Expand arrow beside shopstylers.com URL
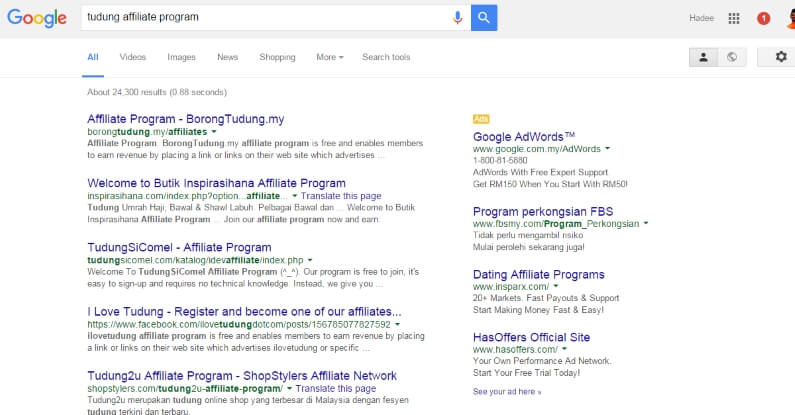 pyautogui.click(x=290, y=389)
